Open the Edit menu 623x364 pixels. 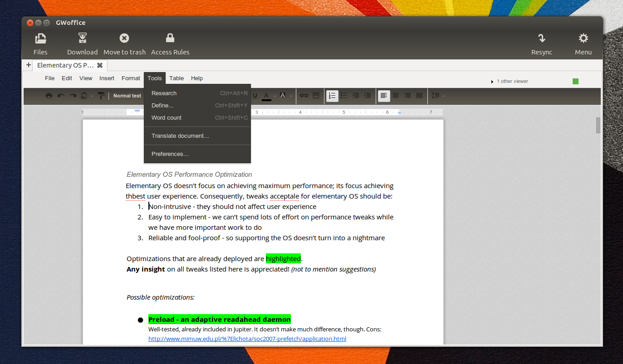(x=67, y=78)
